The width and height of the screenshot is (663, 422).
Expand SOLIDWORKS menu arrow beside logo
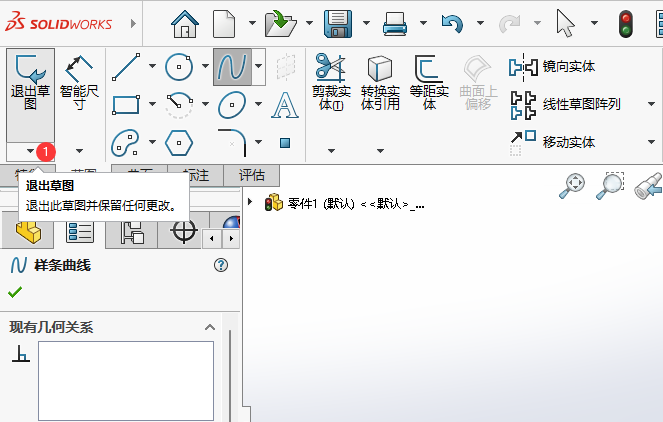point(134,24)
